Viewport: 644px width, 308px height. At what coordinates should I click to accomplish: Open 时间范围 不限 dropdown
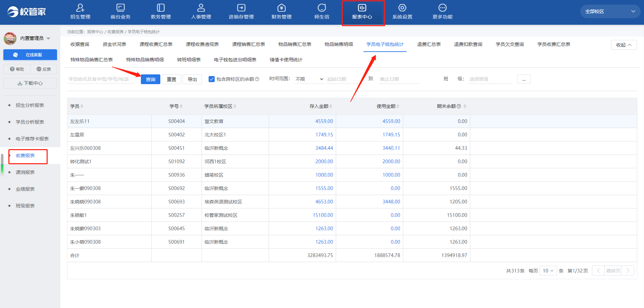[x=309, y=79]
